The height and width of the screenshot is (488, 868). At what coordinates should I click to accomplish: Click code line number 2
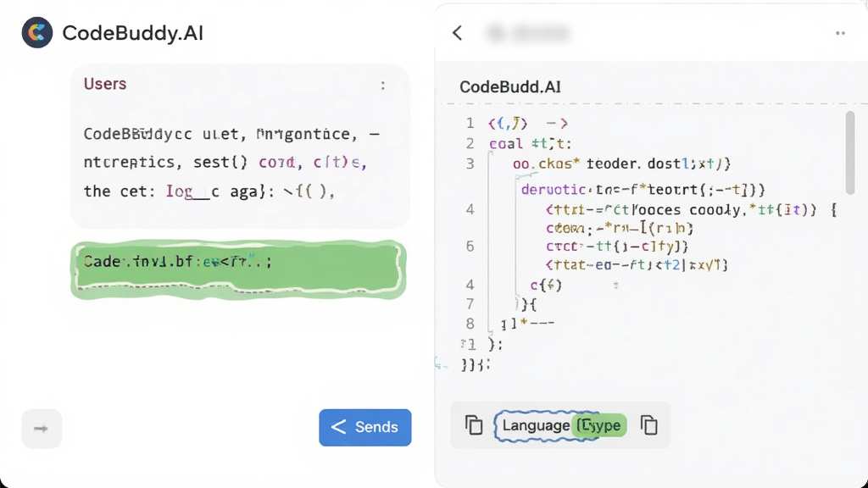[470, 144]
